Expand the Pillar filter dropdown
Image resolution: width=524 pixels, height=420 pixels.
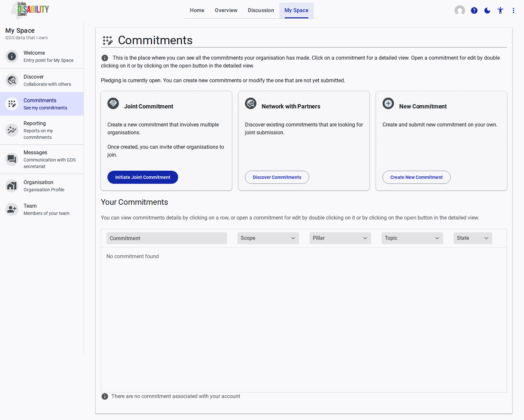coord(340,238)
